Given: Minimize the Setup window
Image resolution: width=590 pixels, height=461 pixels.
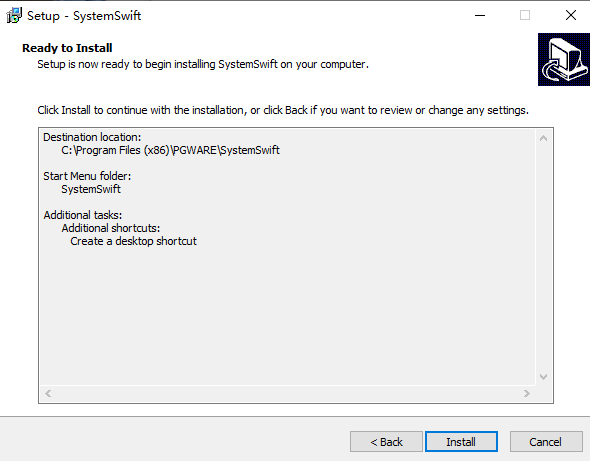Looking at the screenshot, I should point(480,15).
